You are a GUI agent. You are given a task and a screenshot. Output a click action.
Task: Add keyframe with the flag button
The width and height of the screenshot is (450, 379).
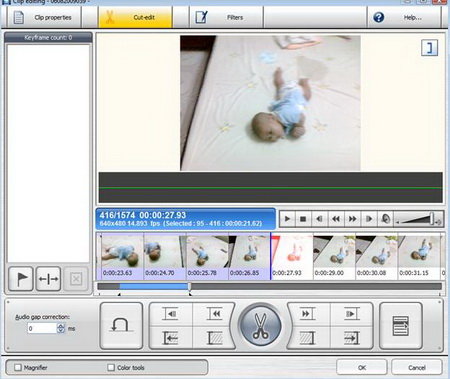[21, 279]
